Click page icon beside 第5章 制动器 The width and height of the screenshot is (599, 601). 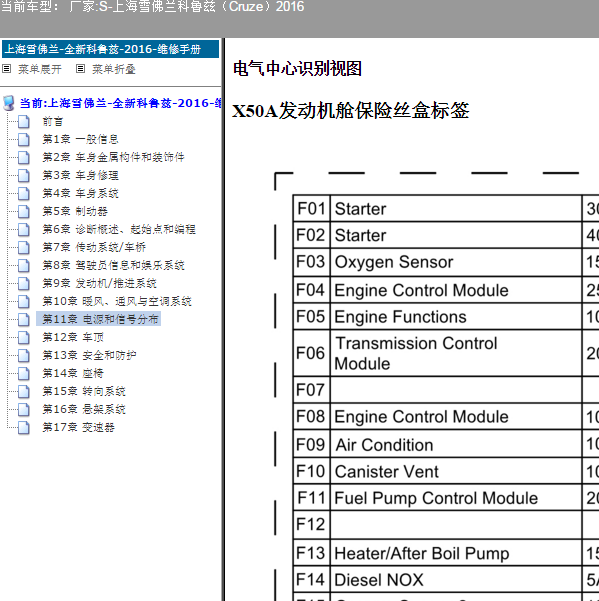(24, 212)
